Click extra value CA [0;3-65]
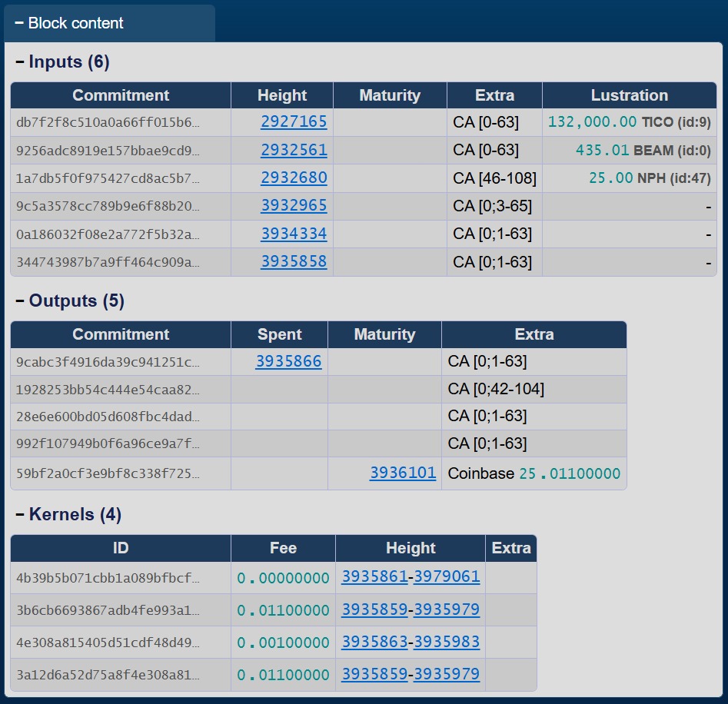The image size is (728, 704). click(x=492, y=206)
